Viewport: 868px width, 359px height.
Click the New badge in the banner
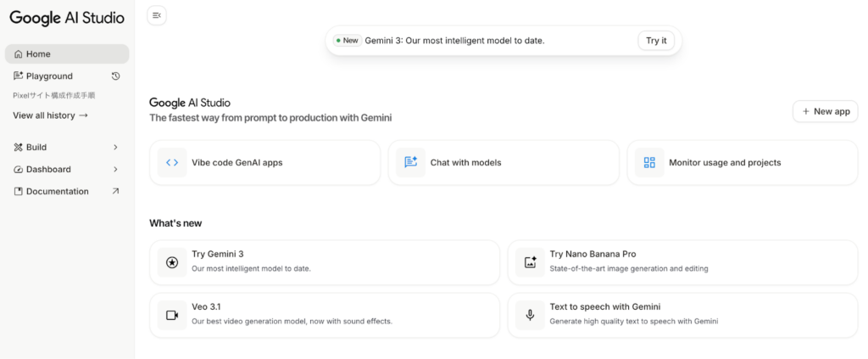348,41
